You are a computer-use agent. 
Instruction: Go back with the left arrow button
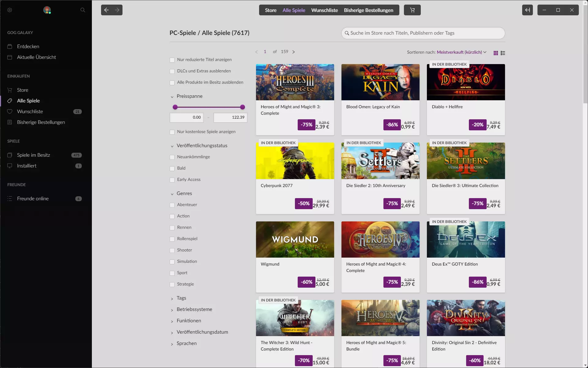[106, 10]
